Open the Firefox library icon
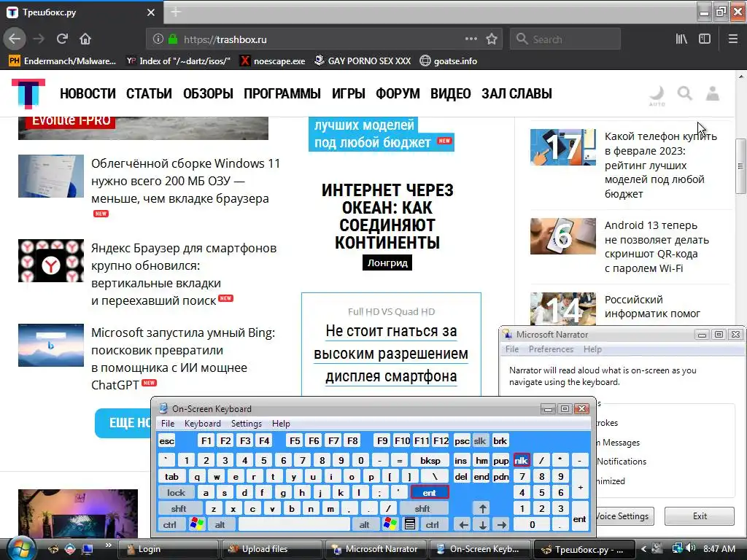The width and height of the screenshot is (747, 560). (x=682, y=39)
